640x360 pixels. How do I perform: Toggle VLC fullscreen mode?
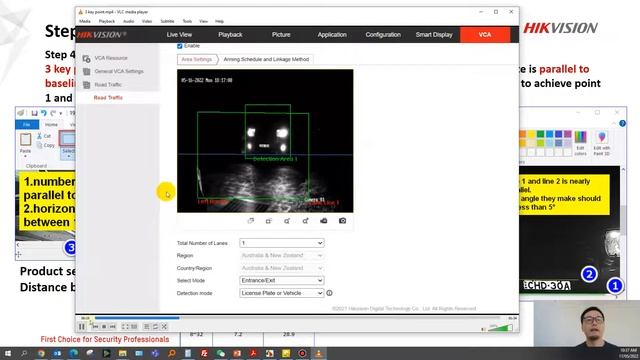(x=125, y=327)
